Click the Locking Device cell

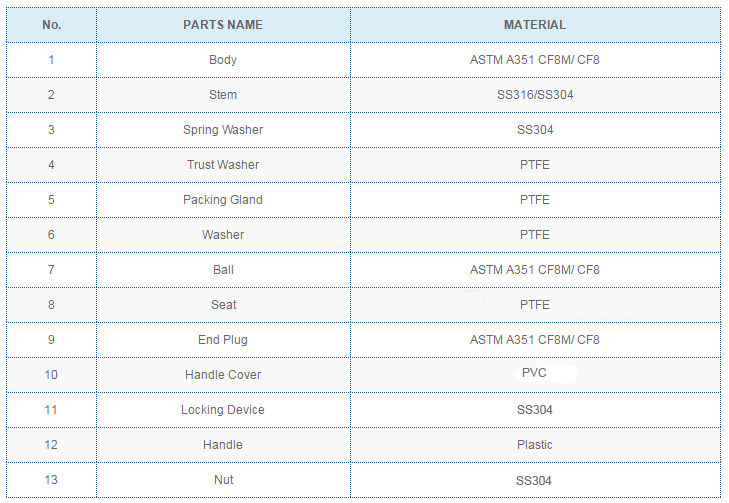point(223,410)
